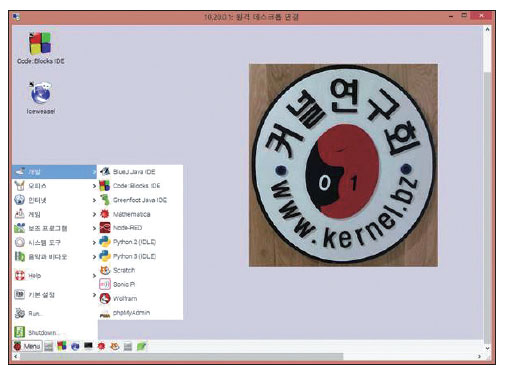
Task: Open the web browser globe icon in the taskbar
Action: 75,346
